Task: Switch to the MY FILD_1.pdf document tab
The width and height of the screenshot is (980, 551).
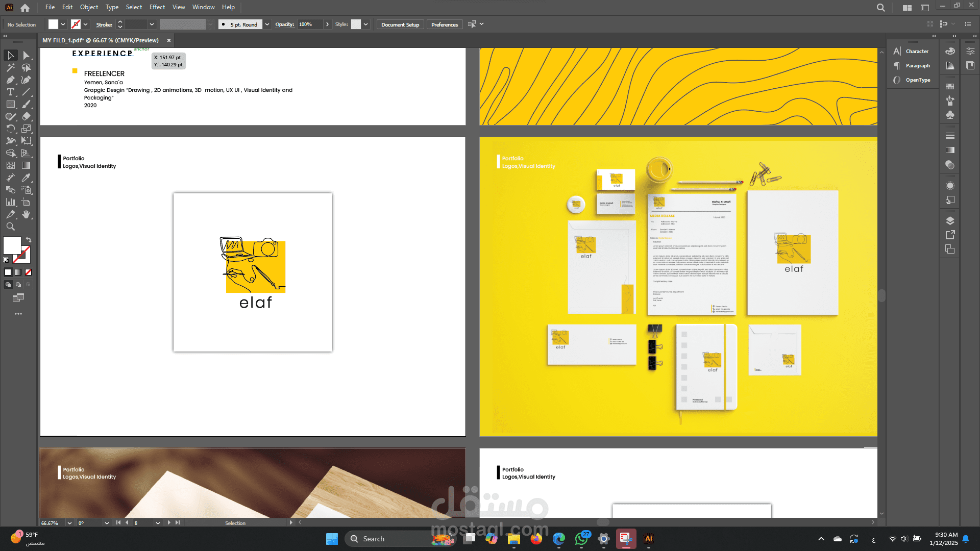Action: [101, 40]
